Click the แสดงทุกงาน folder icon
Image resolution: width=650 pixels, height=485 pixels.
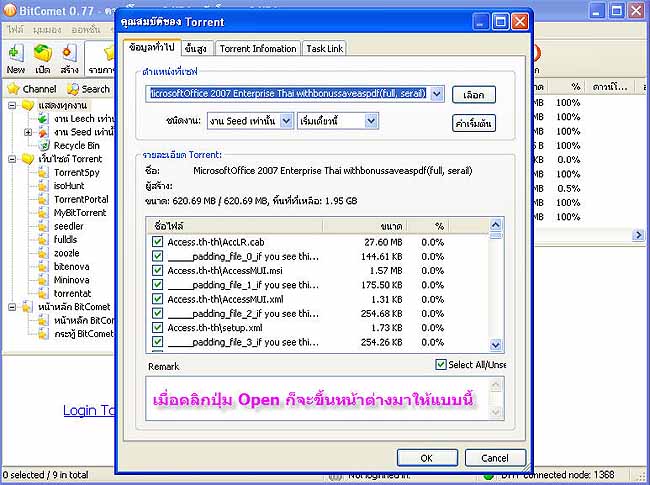click(x=28, y=105)
